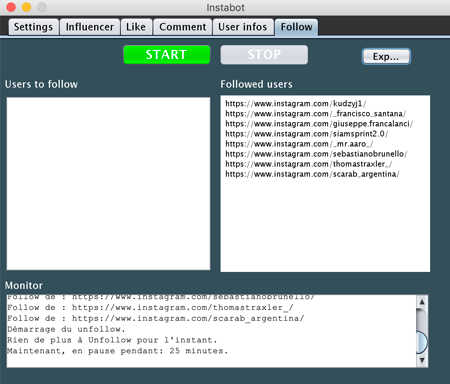Select the _francisco_santana URL row

pyautogui.click(x=315, y=114)
